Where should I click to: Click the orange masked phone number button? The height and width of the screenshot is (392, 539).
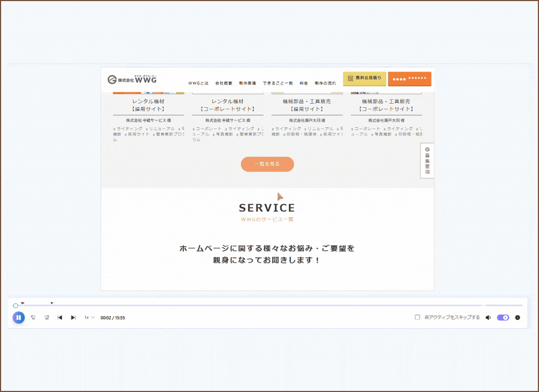(410, 79)
